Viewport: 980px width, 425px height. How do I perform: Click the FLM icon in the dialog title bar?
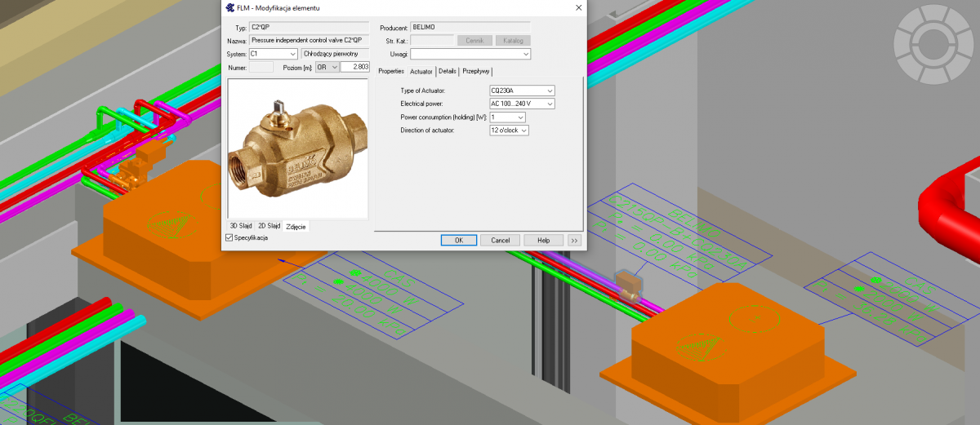(x=230, y=8)
